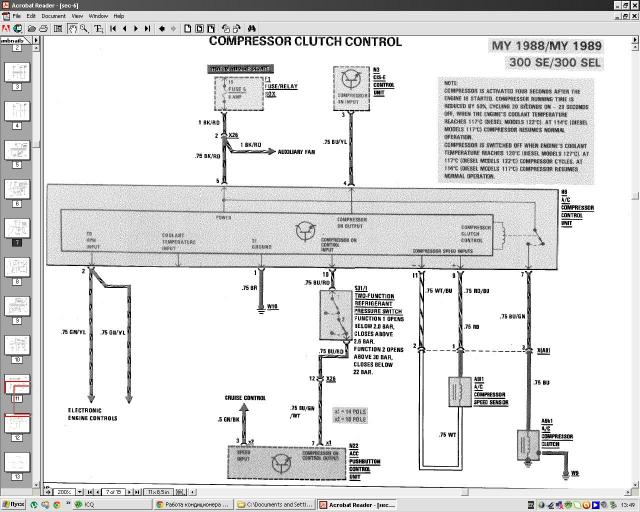Viewport: 640px width, 512px height.
Task: Open Acrobat document window control icon
Action: click(6, 16)
